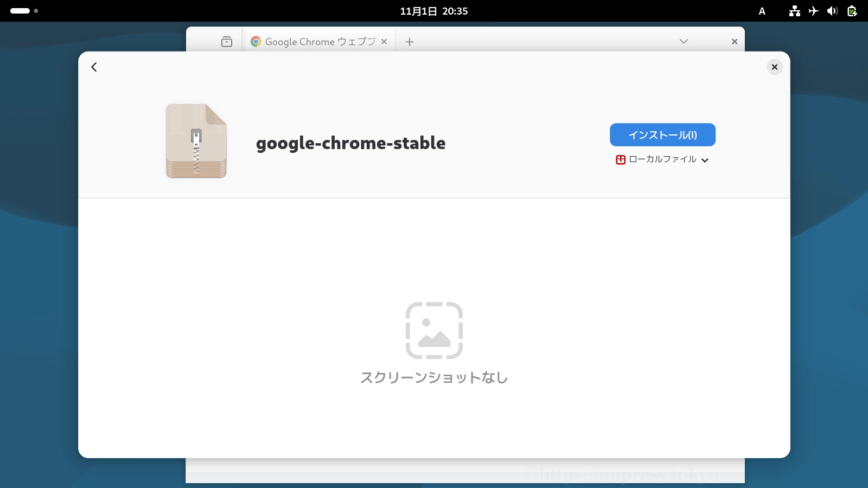Click the input method indicator A
This screenshot has width=868, height=488.
tap(762, 11)
